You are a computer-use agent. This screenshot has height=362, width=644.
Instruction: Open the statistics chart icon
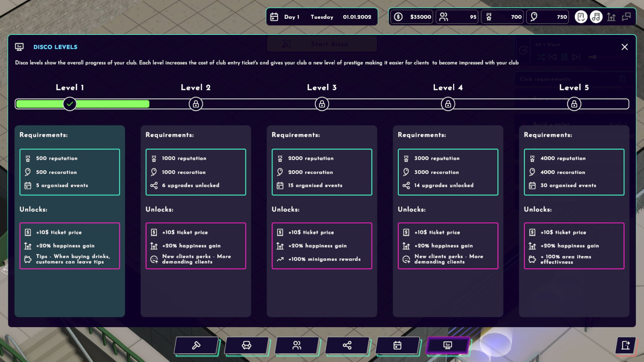611,17
